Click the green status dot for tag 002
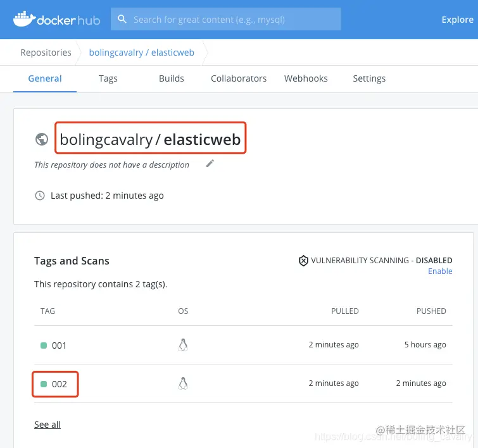478x448 pixels. (x=44, y=384)
